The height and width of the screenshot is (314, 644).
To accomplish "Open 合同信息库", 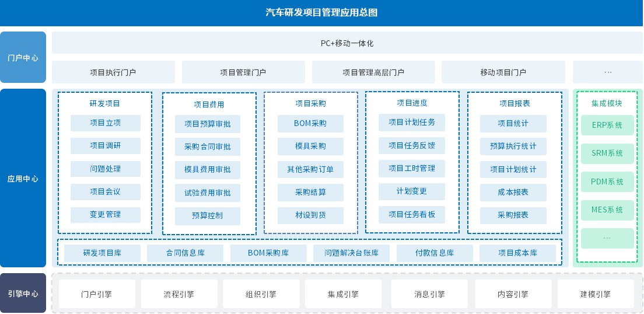I will (185, 253).
